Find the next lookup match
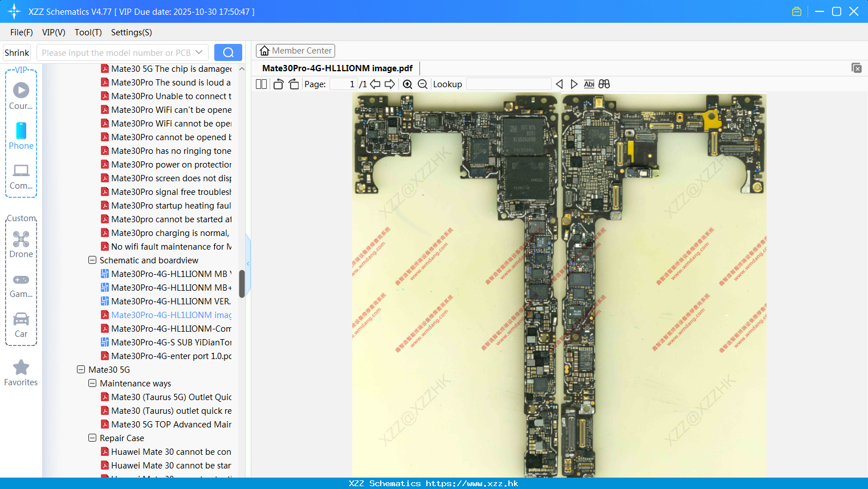 click(x=574, y=84)
